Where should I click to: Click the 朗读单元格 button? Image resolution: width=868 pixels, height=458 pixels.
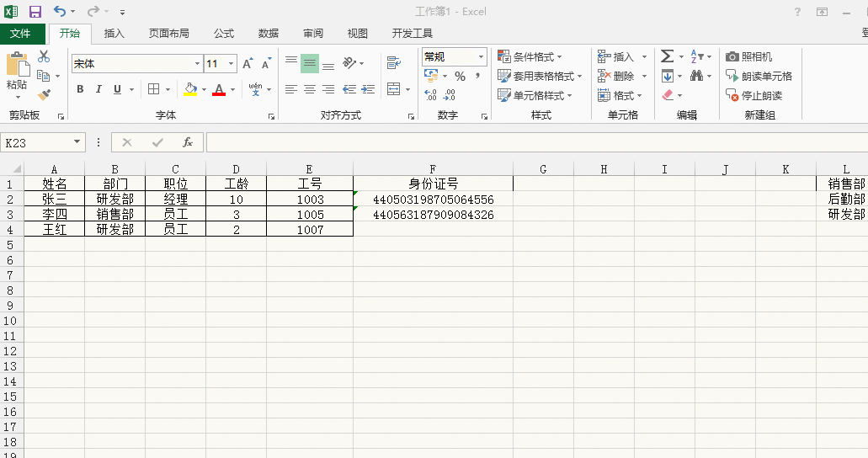point(759,76)
